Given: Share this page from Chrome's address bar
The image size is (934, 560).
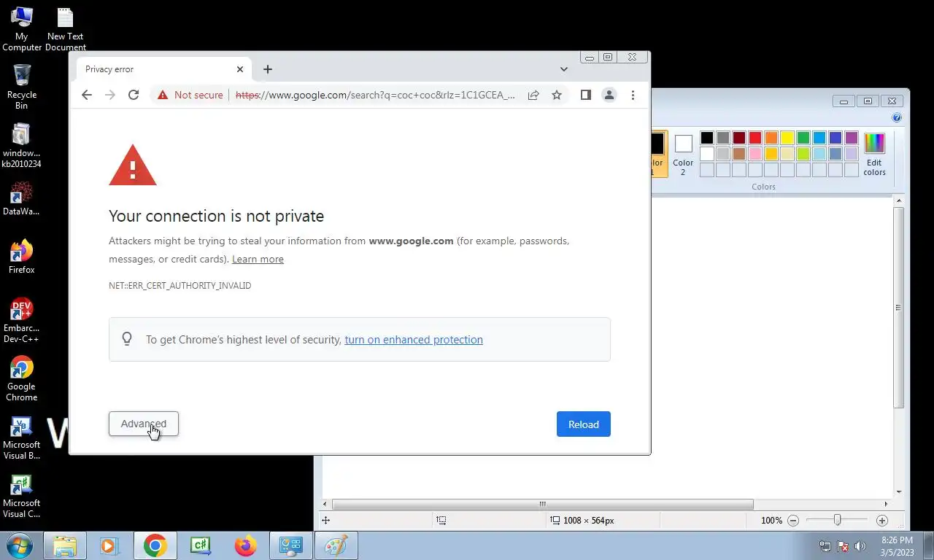Looking at the screenshot, I should (533, 95).
